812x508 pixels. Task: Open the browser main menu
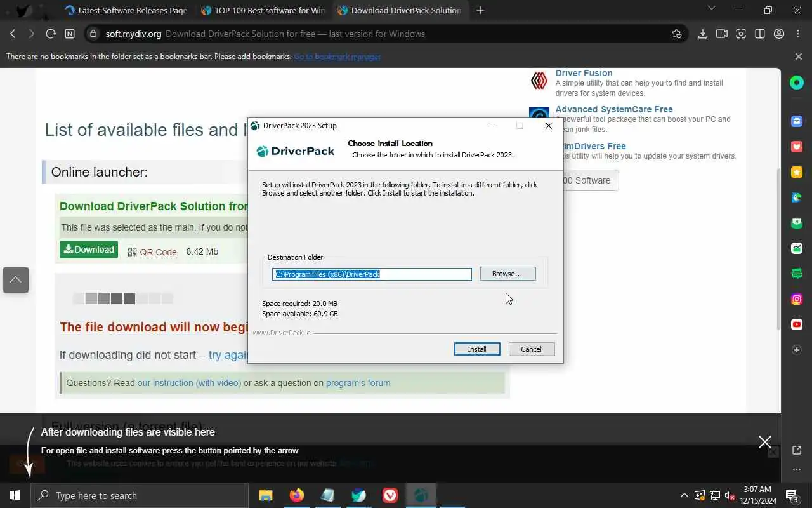(798, 34)
